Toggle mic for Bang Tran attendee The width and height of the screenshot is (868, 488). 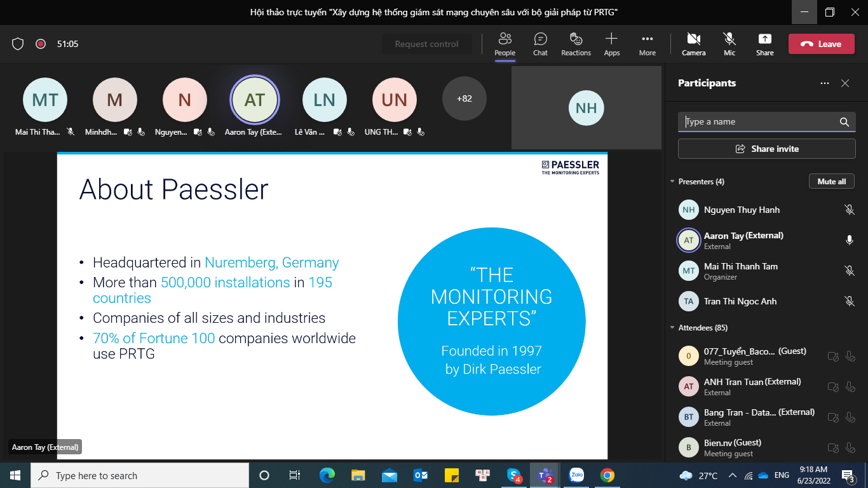coord(850,417)
